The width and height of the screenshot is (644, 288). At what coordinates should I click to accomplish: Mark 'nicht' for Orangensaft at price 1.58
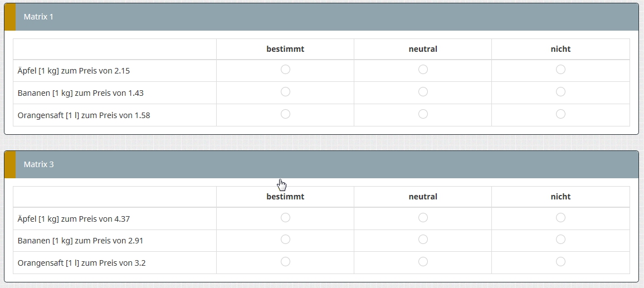coord(560,114)
